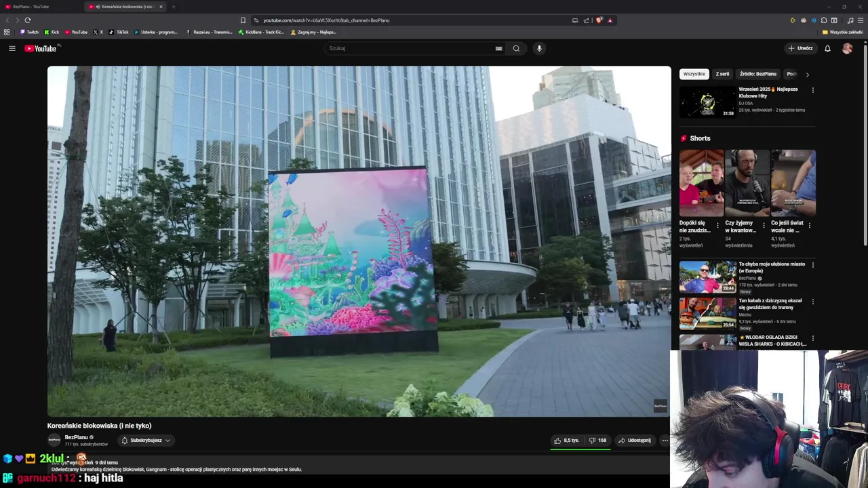Image resolution: width=868 pixels, height=488 pixels.
Task: Open options for the Dopóki się short
Action: tap(717, 225)
